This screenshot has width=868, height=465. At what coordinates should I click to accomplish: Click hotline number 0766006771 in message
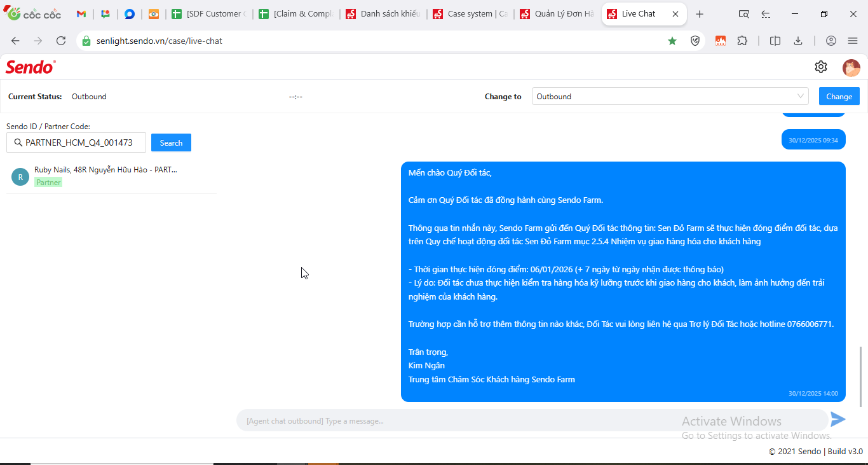click(809, 324)
